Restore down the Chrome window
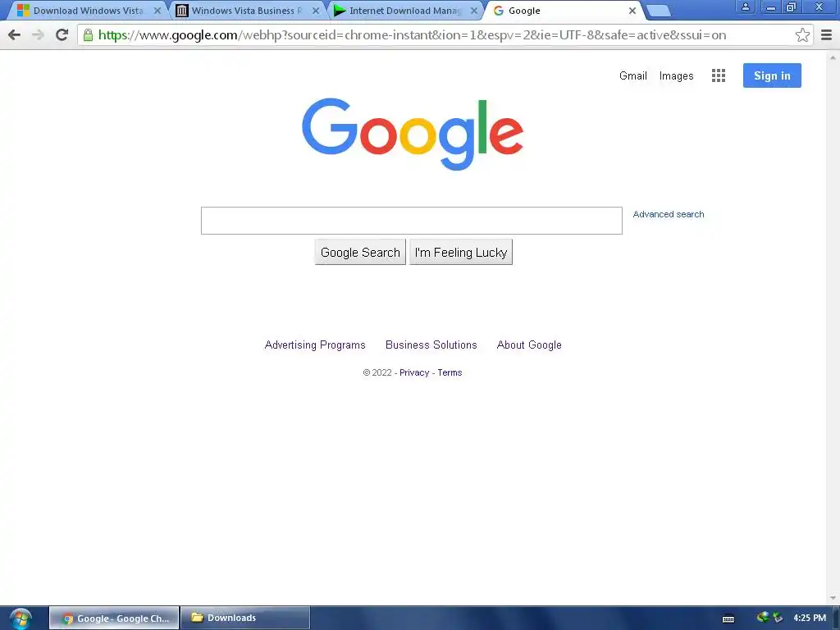 click(x=792, y=7)
